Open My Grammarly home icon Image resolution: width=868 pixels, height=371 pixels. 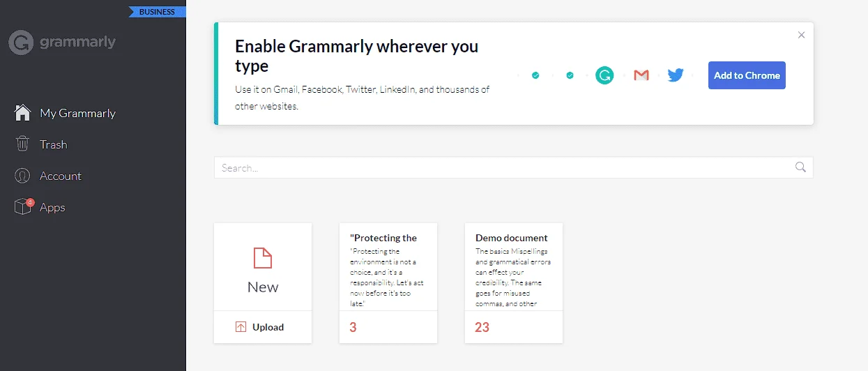pyautogui.click(x=23, y=113)
